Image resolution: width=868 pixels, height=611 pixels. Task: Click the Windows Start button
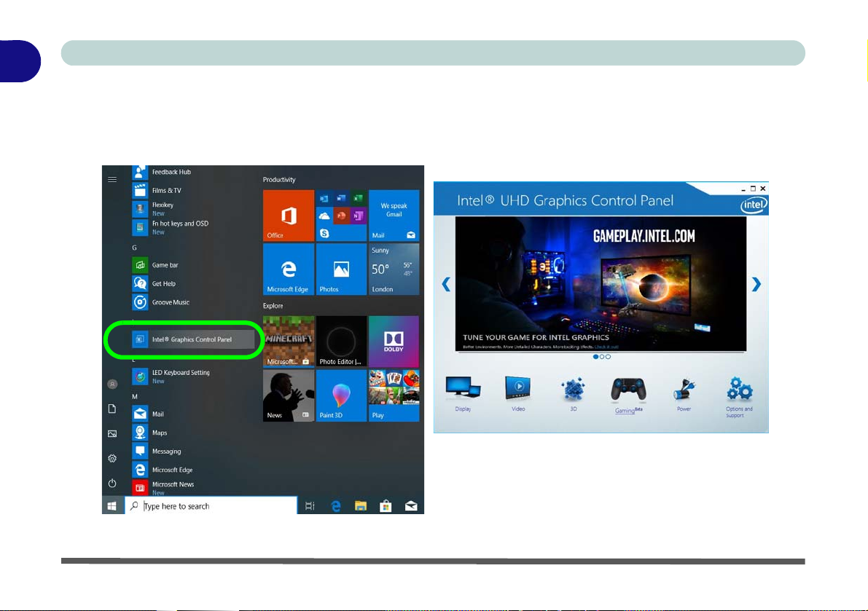coord(112,506)
